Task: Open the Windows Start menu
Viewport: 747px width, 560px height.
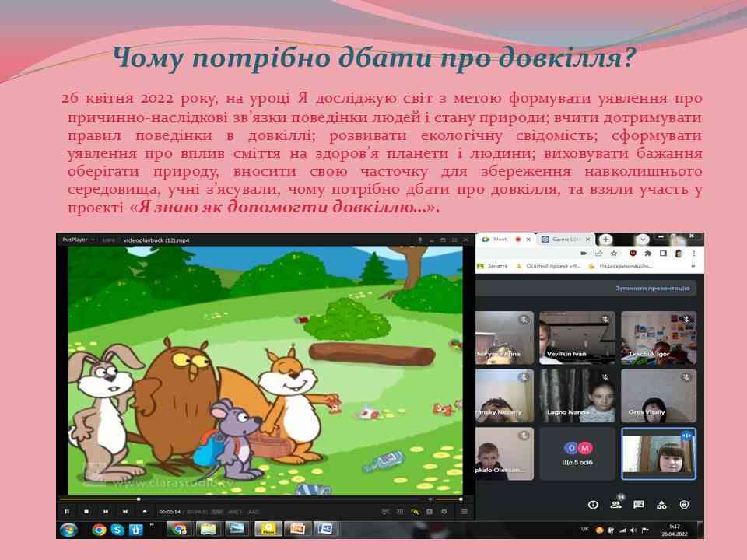Action: (x=68, y=530)
